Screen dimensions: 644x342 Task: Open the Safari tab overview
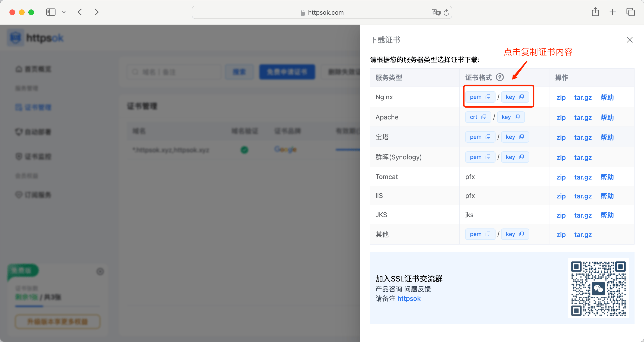pos(630,12)
